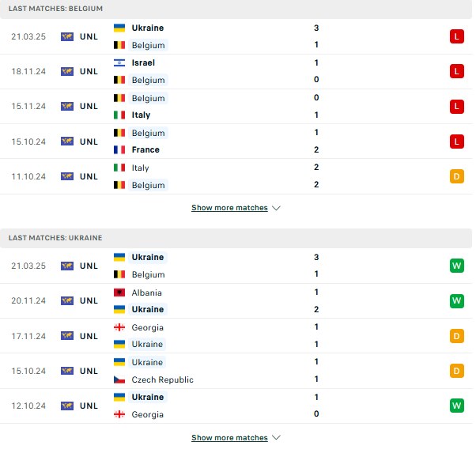The height and width of the screenshot is (453, 476).
Task: Click the chevron arrow beside Belgium's Show more matches
Action: [x=276, y=208]
